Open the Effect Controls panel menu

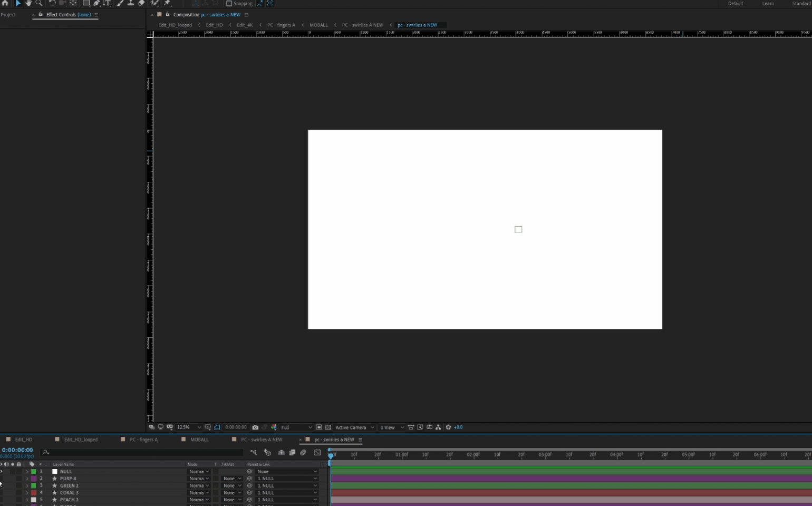[x=96, y=15]
